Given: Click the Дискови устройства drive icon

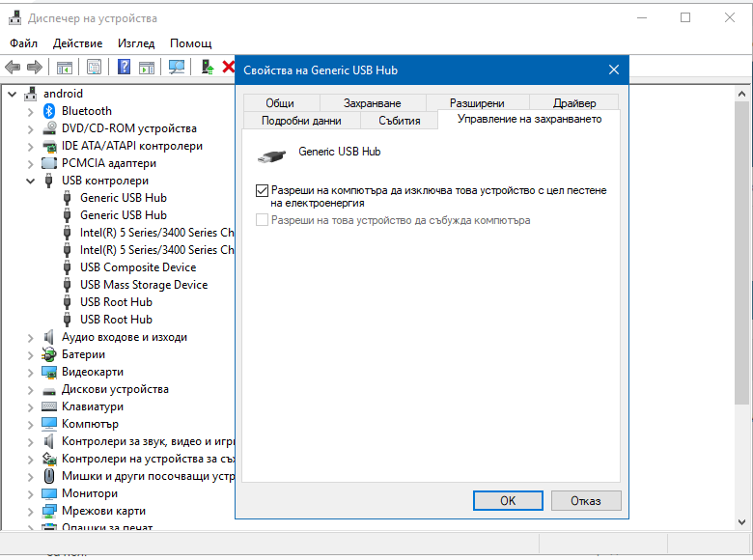Looking at the screenshot, I should tap(49, 390).
